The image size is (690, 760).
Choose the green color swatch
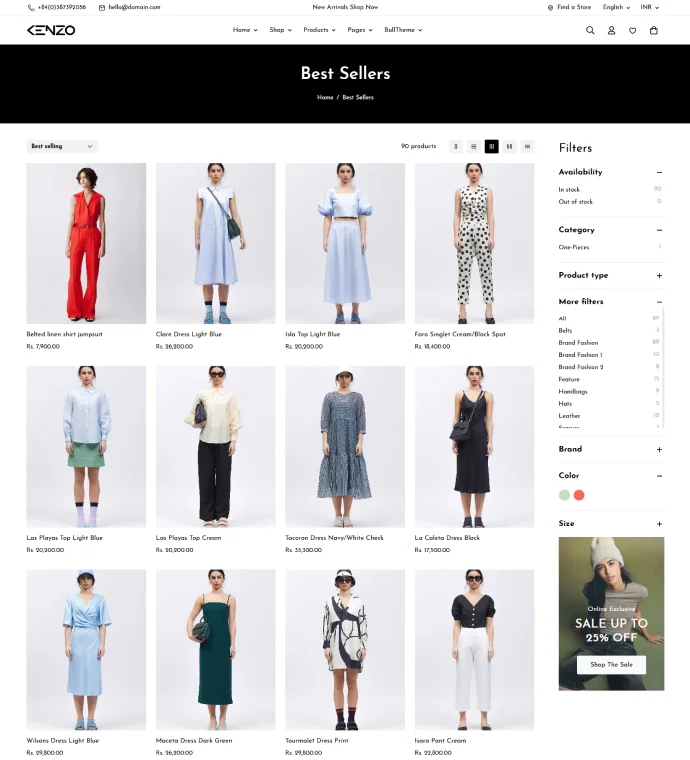click(564, 495)
